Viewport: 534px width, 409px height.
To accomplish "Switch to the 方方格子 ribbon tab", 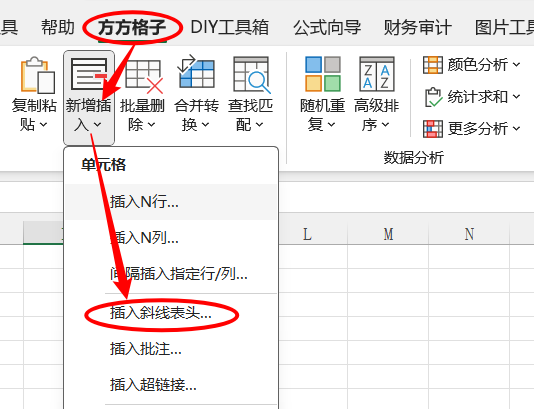I will coord(132,27).
